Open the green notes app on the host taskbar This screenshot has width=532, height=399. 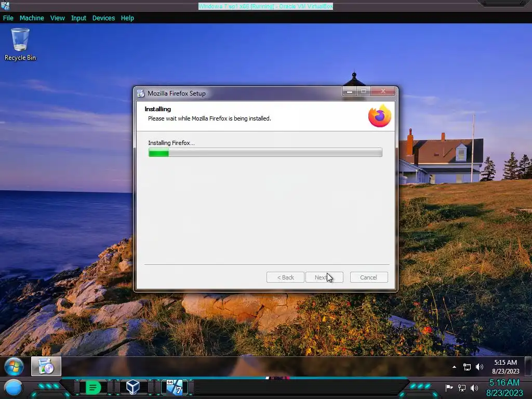coord(93,388)
